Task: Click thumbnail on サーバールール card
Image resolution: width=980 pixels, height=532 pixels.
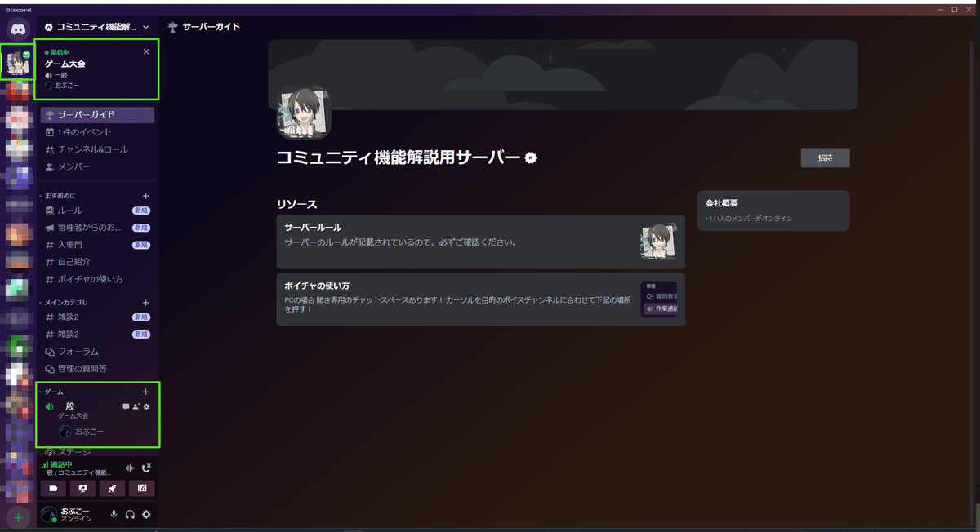Action: (658, 242)
